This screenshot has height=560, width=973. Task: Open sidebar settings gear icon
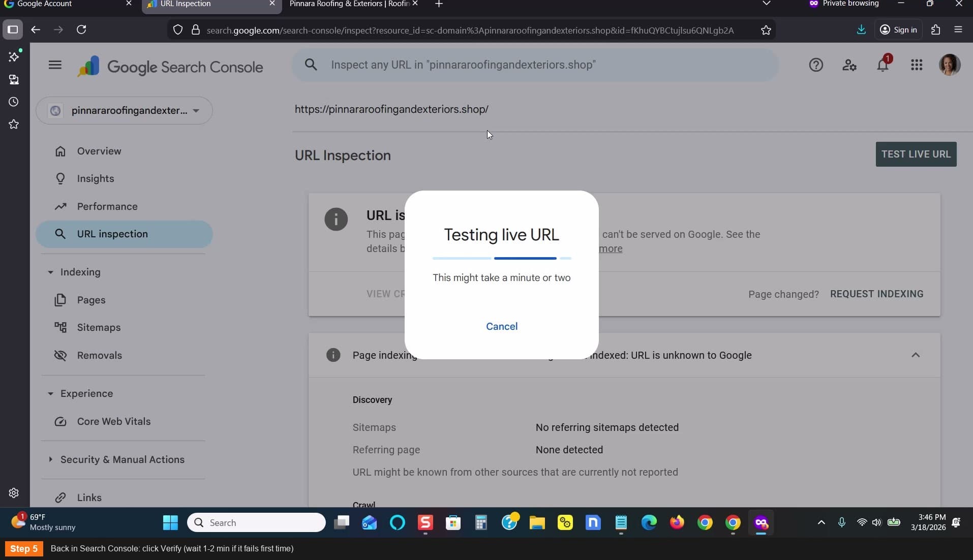tap(14, 493)
